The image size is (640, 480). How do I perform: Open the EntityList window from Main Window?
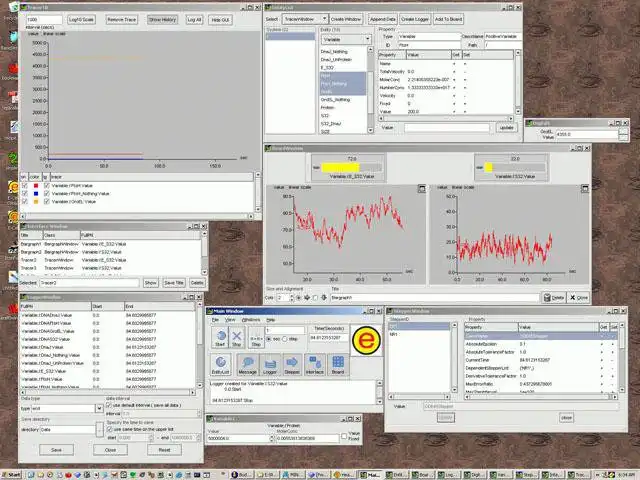click(220, 364)
